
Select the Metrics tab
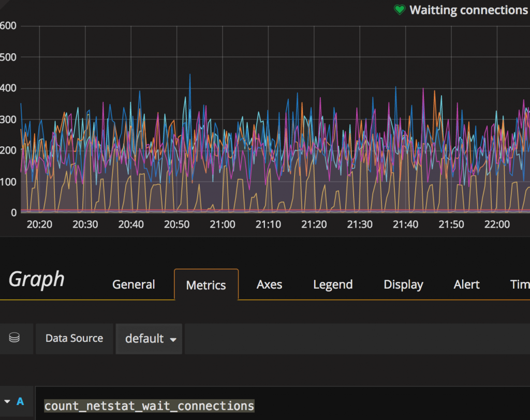206,285
